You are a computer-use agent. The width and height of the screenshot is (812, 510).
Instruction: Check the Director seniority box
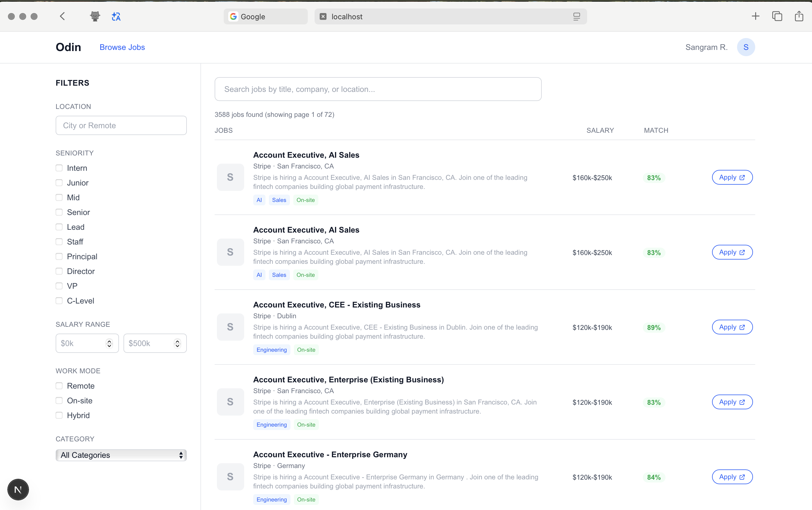pos(59,271)
